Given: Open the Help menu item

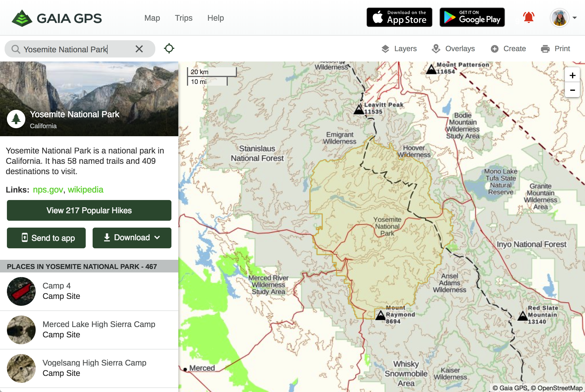Looking at the screenshot, I should 215,18.
